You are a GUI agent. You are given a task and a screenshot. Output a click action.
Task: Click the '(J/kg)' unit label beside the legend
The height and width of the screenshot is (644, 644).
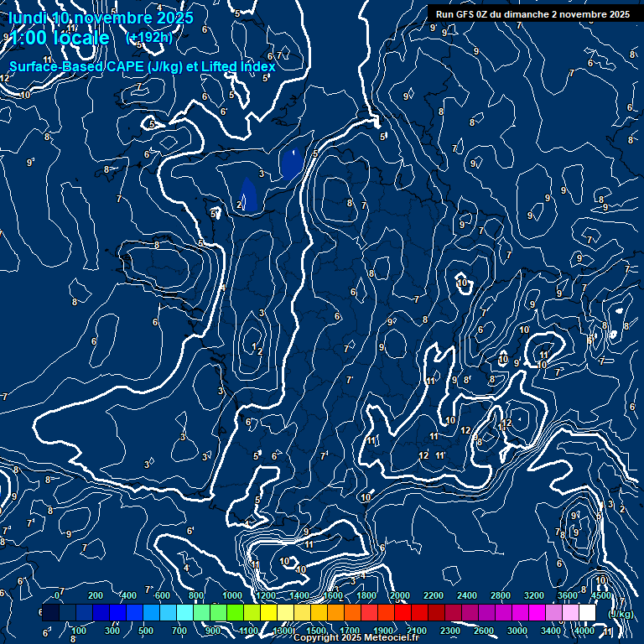pyautogui.click(x=621, y=614)
